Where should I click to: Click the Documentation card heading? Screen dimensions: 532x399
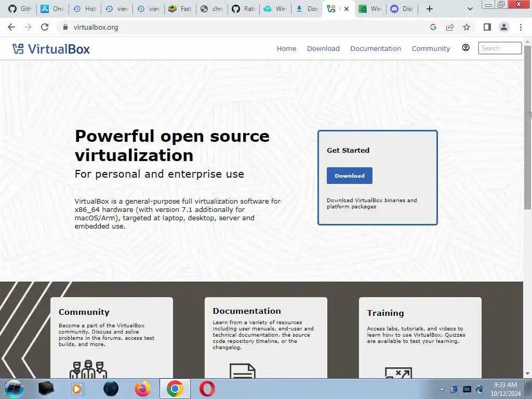pos(247,311)
